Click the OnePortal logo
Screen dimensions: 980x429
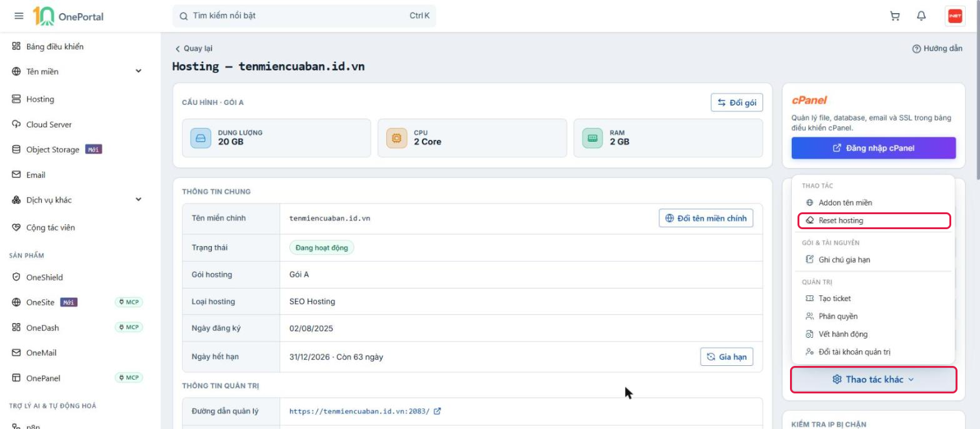pyautogui.click(x=69, y=16)
